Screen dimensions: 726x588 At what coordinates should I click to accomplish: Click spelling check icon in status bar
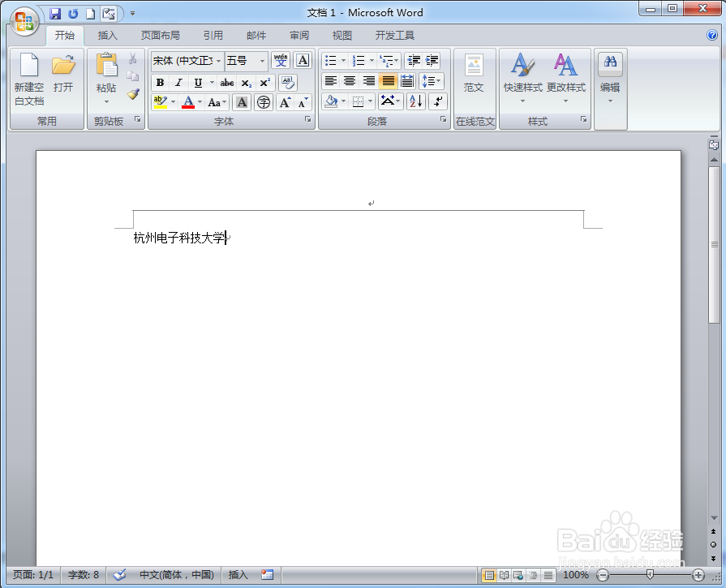(119, 575)
